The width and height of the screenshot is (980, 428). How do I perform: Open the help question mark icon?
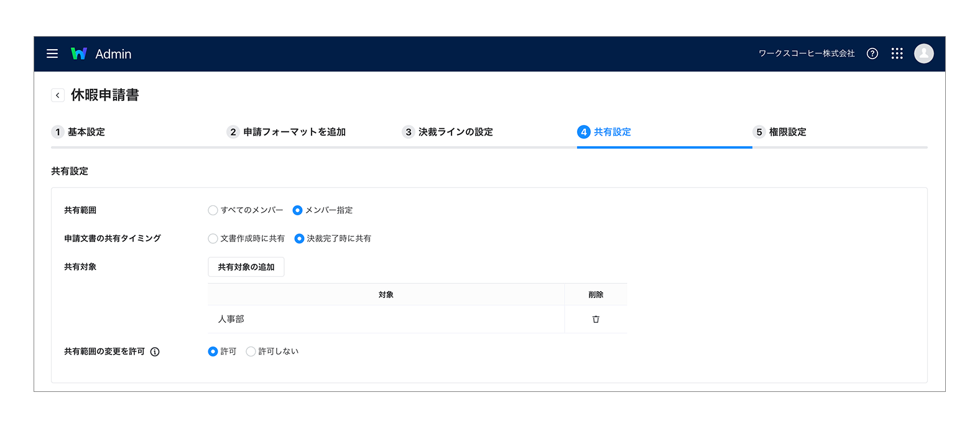point(872,53)
